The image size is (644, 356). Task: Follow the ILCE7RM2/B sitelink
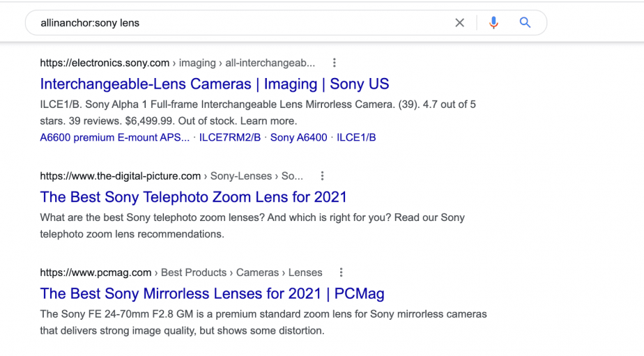pyautogui.click(x=230, y=137)
